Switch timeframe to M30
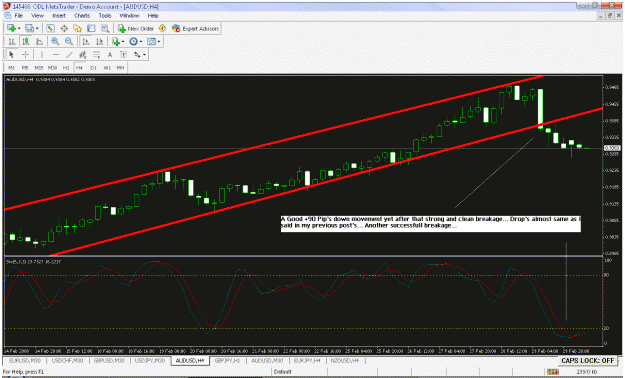The image size is (625, 378). (52, 68)
